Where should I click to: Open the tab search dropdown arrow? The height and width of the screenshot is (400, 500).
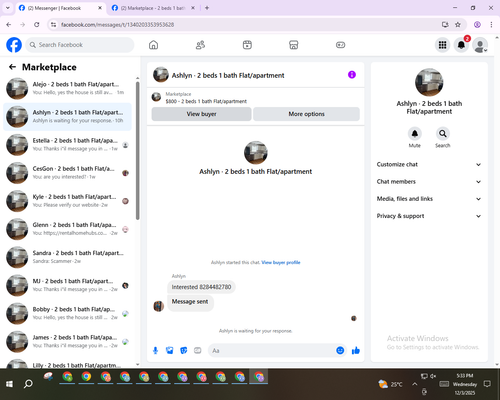[8, 8]
